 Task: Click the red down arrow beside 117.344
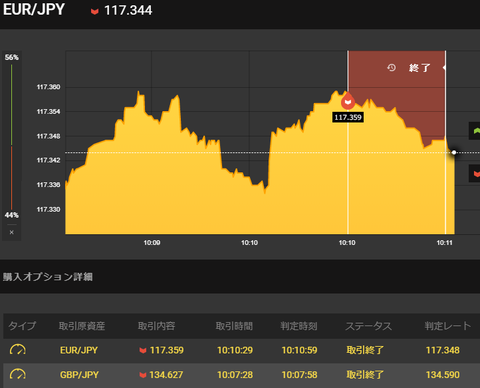tap(95, 12)
